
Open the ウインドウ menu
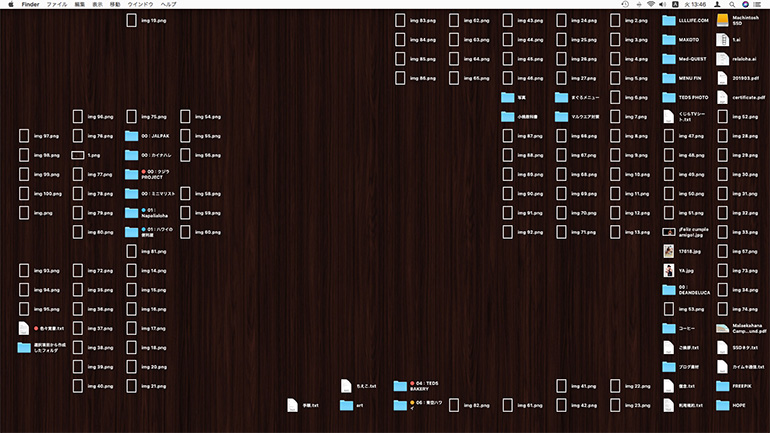[x=139, y=5]
